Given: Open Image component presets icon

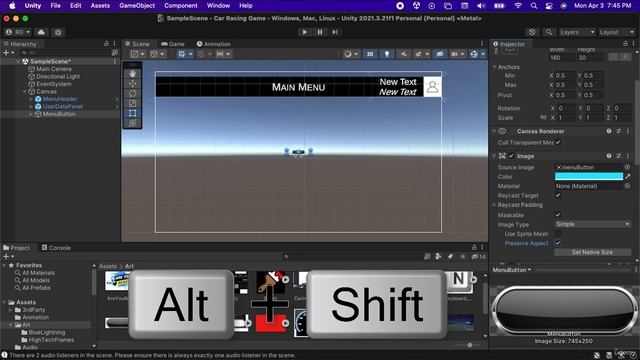Looking at the screenshot, I should pyautogui.click(x=619, y=156).
